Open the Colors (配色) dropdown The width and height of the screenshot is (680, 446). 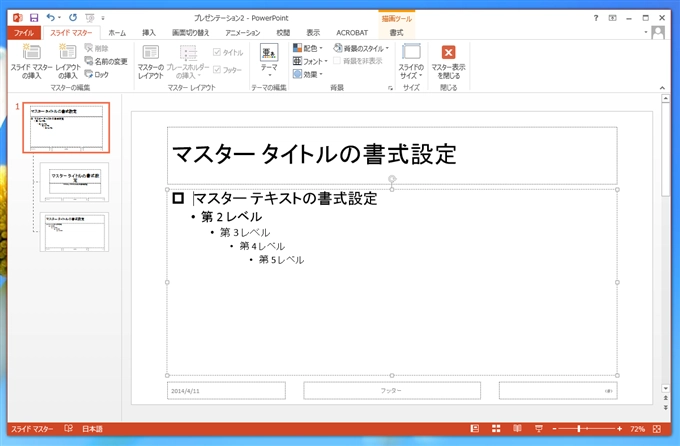point(308,48)
